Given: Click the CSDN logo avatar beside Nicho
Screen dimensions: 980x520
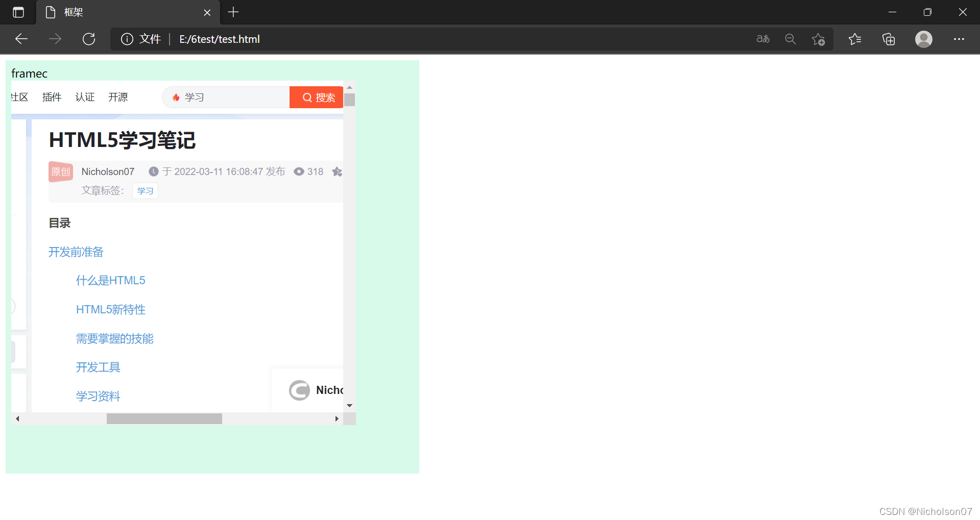Looking at the screenshot, I should [299, 390].
